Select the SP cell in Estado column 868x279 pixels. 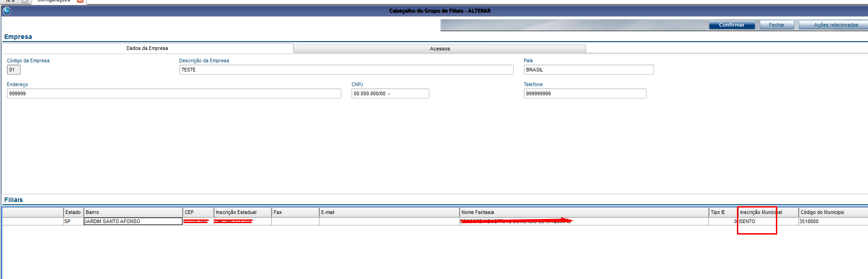click(73, 221)
